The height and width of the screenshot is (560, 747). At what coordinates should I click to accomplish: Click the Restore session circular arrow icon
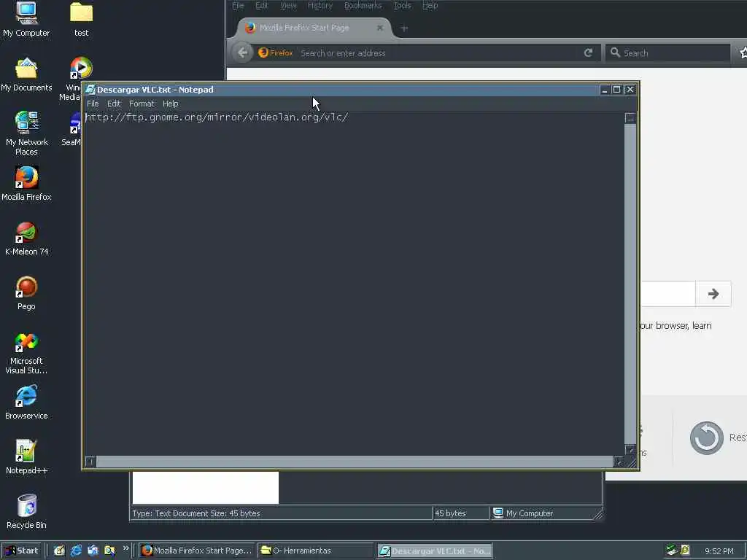click(x=706, y=437)
